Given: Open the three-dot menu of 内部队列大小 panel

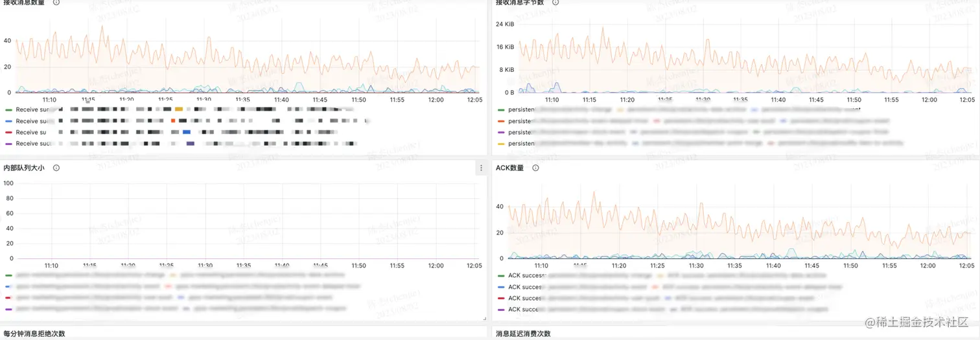Looking at the screenshot, I should 481,168.
